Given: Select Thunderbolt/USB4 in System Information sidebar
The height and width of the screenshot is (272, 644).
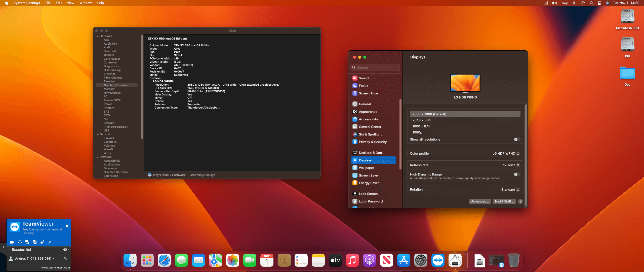Looking at the screenshot, I should point(116,127).
